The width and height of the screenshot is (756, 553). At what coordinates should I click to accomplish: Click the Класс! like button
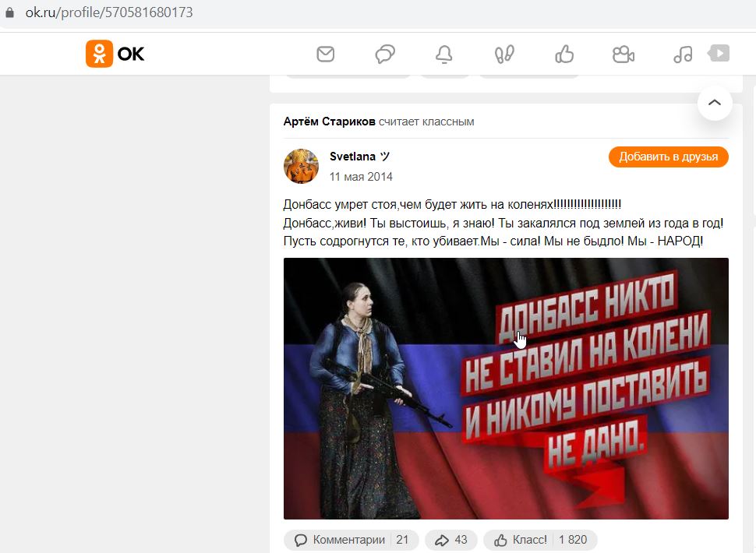[540, 540]
